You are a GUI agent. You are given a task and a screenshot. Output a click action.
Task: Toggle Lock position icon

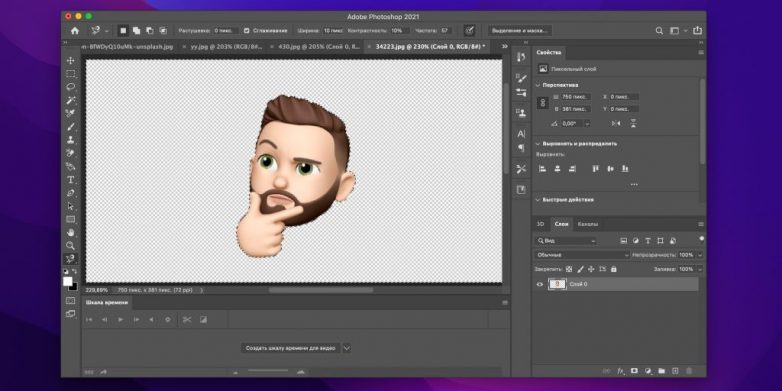[591, 269]
